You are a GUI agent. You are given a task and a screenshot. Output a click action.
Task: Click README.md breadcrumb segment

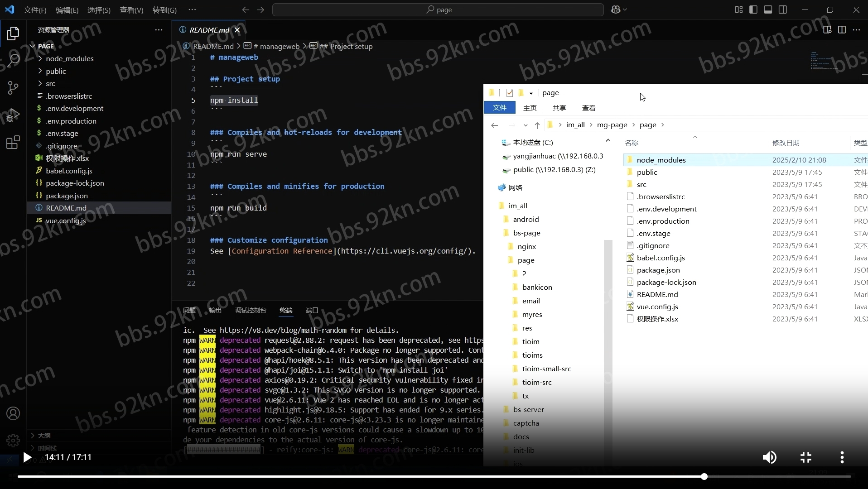[x=213, y=46]
